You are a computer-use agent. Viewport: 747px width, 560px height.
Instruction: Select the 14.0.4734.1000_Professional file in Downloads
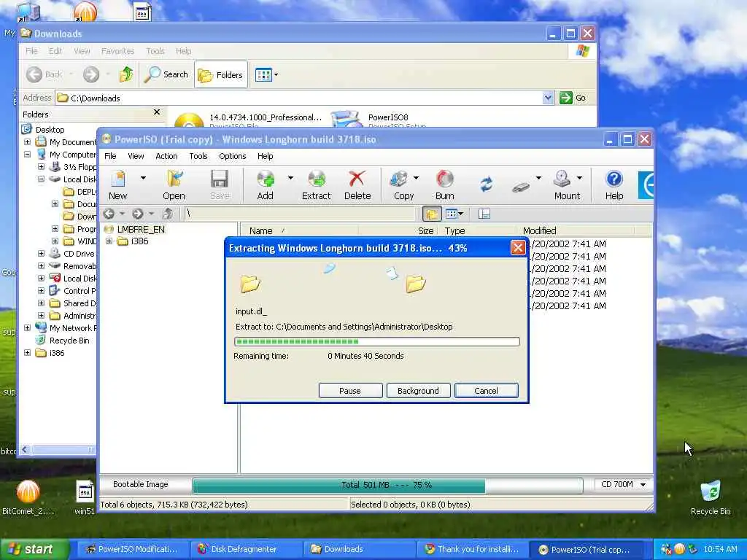(249, 120)
